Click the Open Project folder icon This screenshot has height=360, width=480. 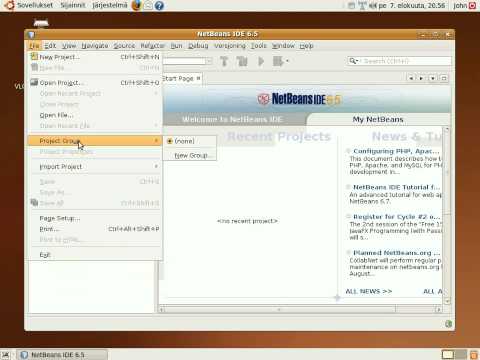pyautogui.click(x=34, y=82)
